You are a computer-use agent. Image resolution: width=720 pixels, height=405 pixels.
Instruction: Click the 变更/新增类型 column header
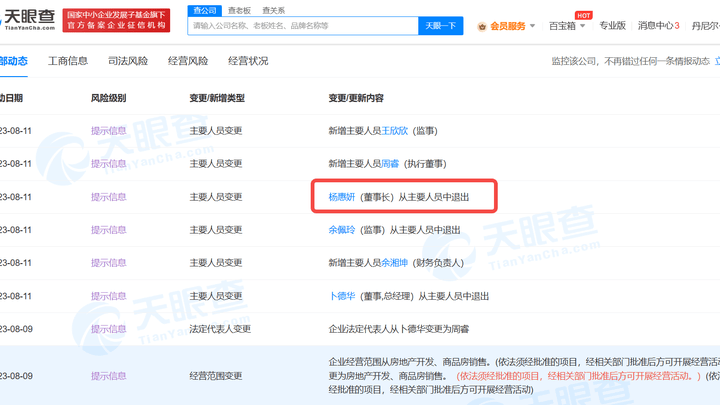(x=217, y=98)
